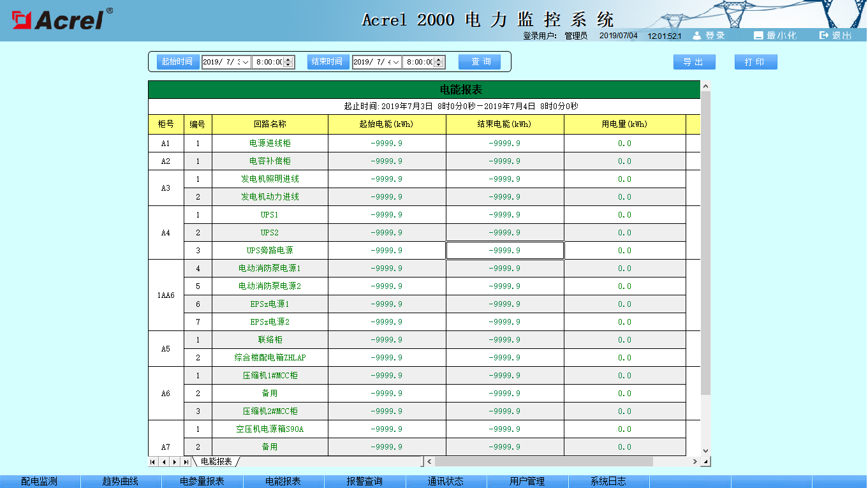Click the 用电量(kWh) column header
Screen dimensions: 868x488
pyautogui.click(x=624, y=124)
